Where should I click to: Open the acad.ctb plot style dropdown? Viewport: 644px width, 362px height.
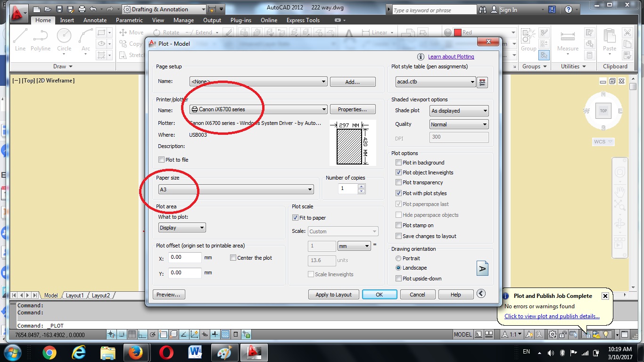coord(436,82)
